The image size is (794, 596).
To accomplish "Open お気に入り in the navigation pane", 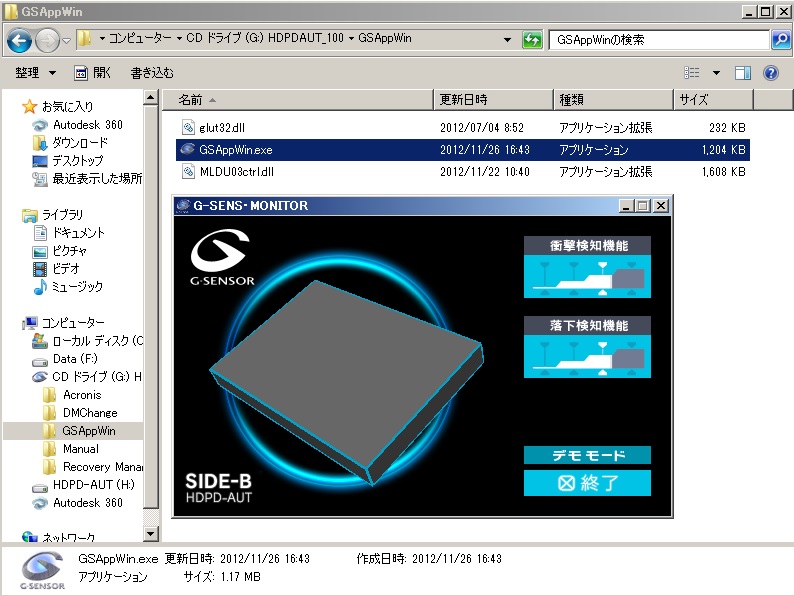I will click(67, 106).
